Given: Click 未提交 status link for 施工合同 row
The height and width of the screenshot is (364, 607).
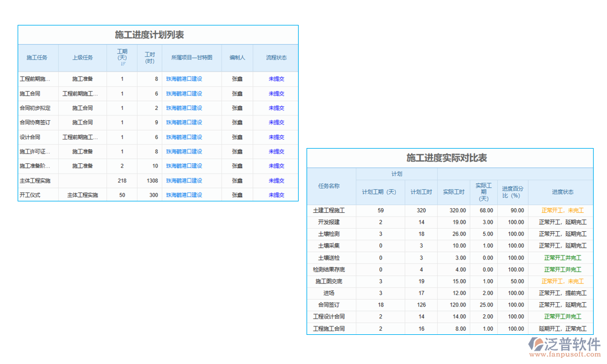Looking at the screenshot, I should (x=277, y=93).
